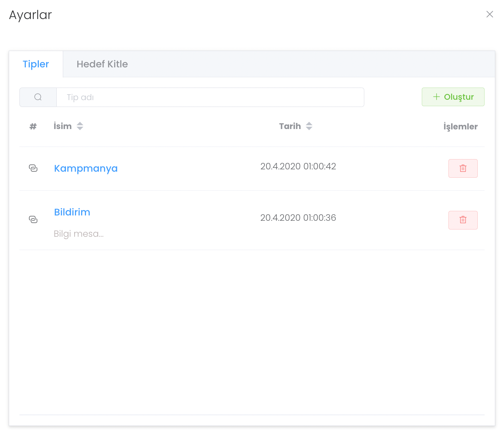Select the Kampmanya date 01:00:42
This screenshot has height=440, width=504.
pyautogui.click(x=298, y=166)
